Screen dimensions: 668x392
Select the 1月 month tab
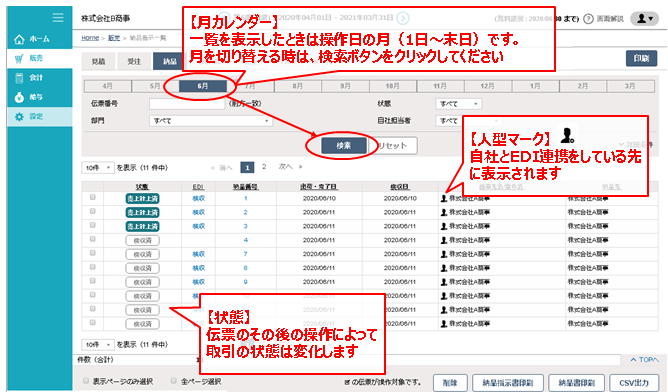tap(536, 86)
